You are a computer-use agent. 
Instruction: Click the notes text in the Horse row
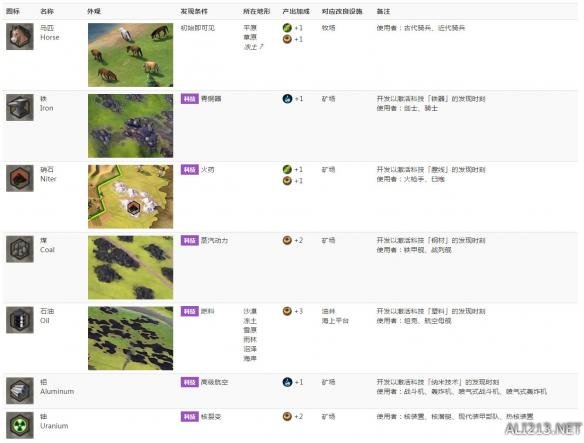point(421,28)
